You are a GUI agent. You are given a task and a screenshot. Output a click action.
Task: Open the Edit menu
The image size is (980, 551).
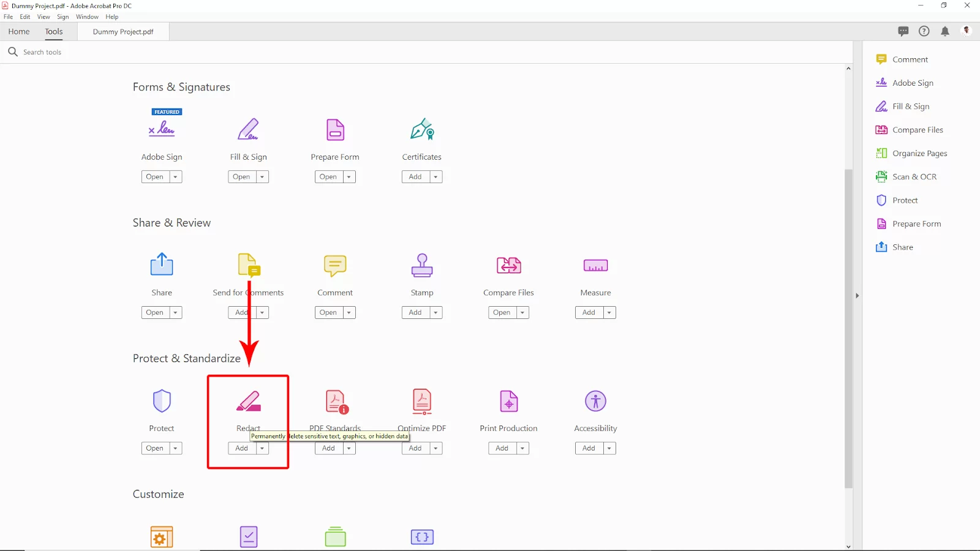pos(25,17)
